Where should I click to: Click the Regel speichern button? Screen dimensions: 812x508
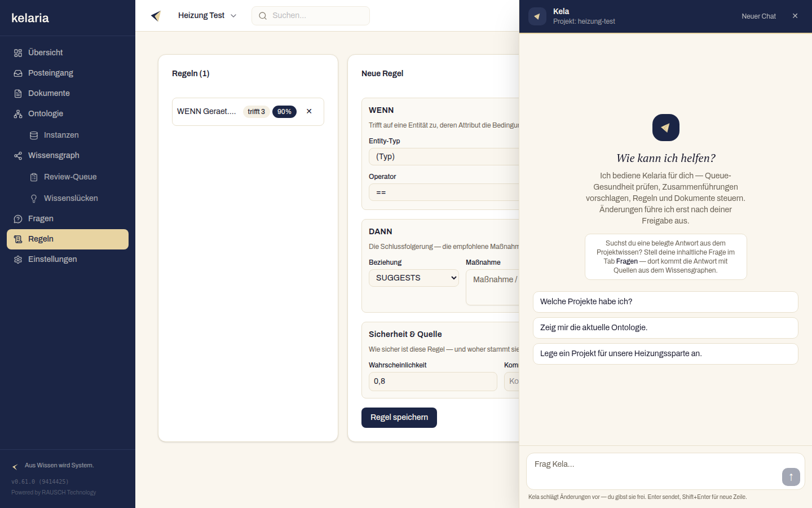399,418
